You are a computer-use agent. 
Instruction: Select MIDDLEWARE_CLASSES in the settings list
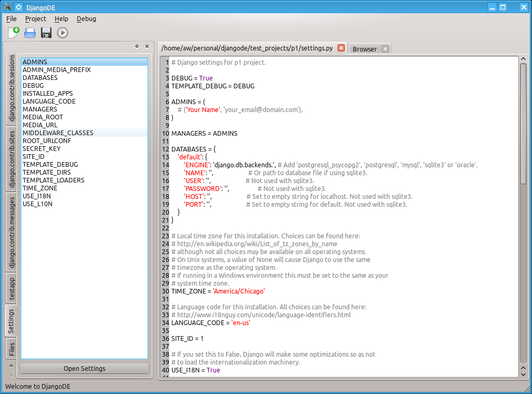[x=84, y=133]
